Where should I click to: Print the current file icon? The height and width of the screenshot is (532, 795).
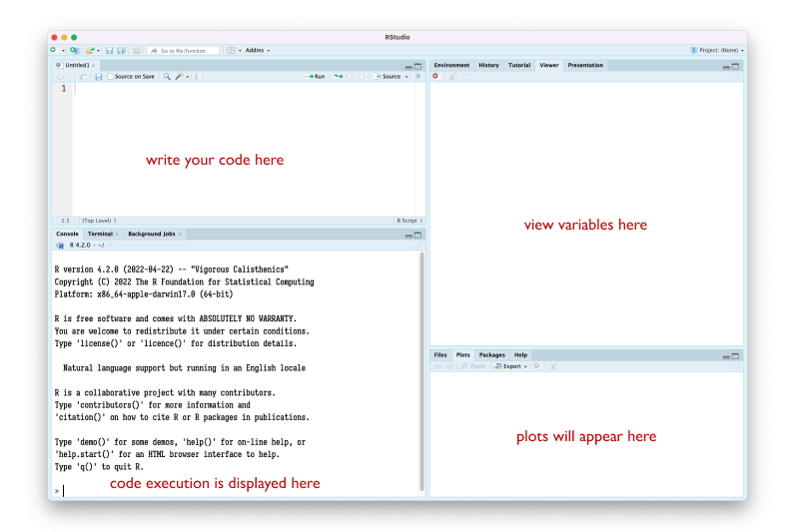(137, 50)
